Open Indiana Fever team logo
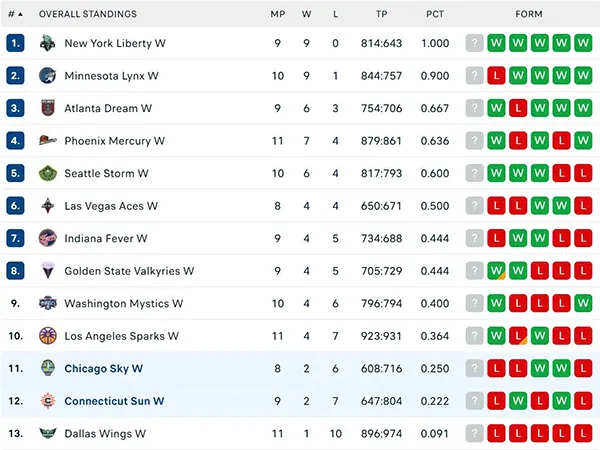 pyautogui.click(x=48, y=238)
